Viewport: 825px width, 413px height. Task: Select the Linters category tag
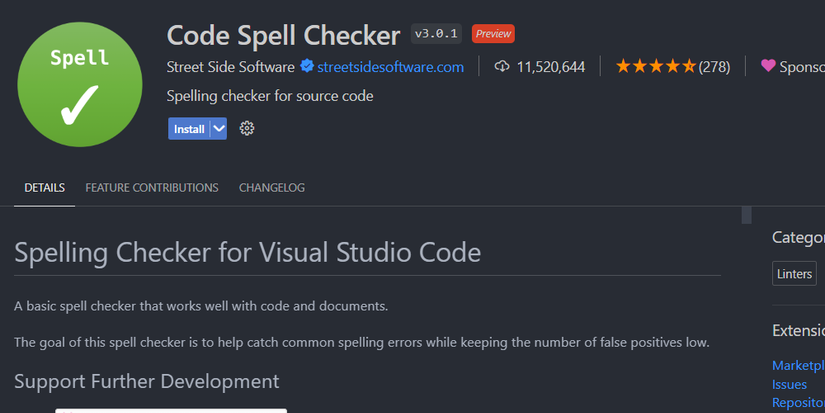(x=794, y=274)
